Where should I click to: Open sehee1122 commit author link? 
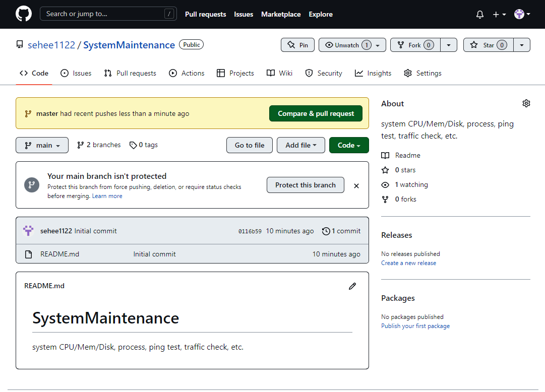click(x=56, y=231)
